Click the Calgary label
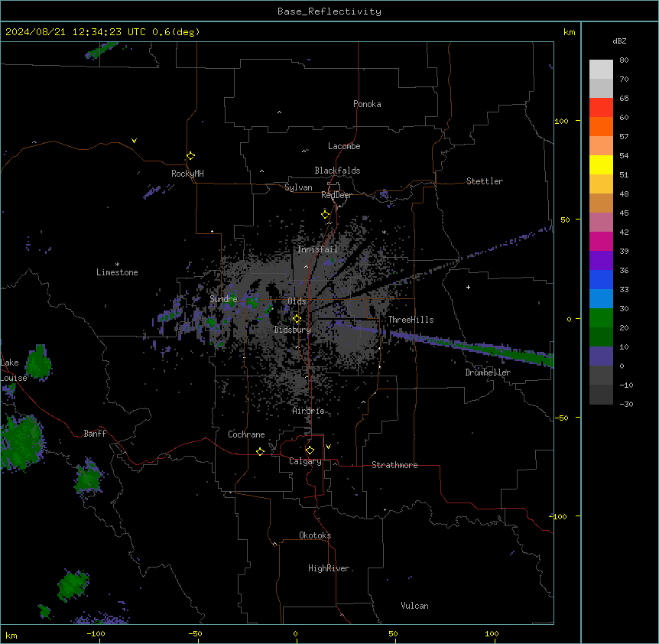This screenshot has width=659, height=644. coord(305,461)
